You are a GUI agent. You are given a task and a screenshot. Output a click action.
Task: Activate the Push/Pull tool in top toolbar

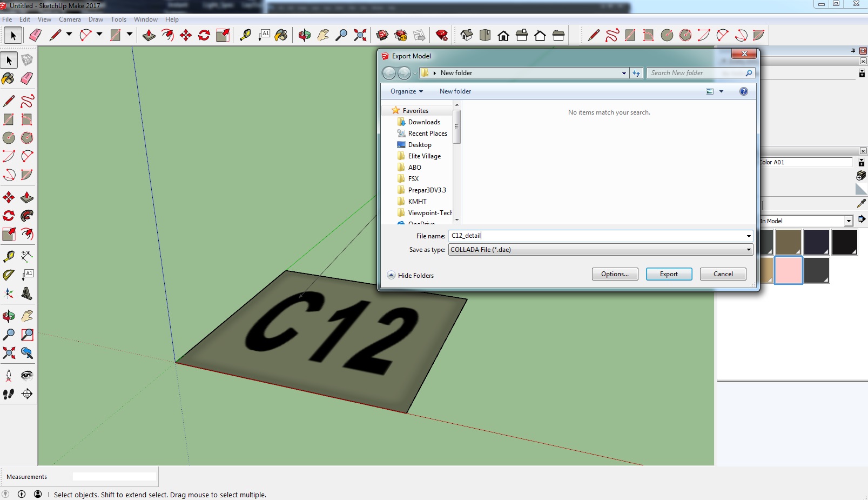point(149,36)
